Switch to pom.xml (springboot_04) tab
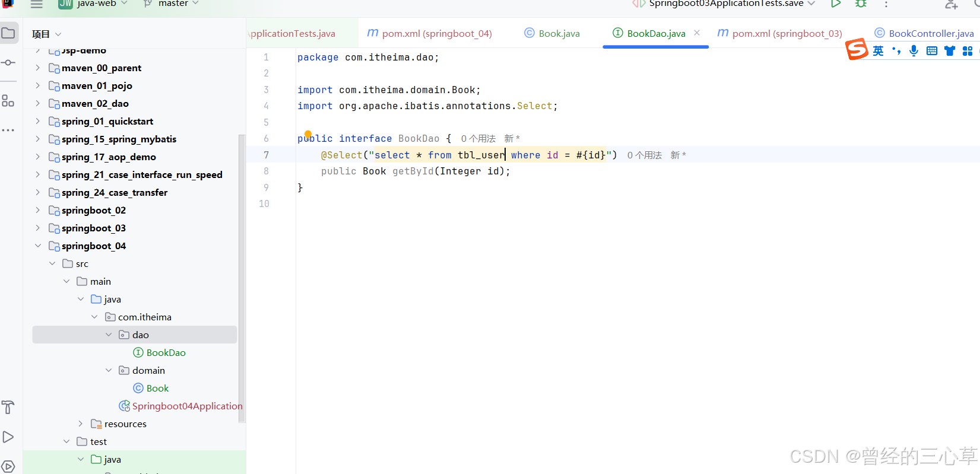This screenshot has height=474, width=980. 430,33
